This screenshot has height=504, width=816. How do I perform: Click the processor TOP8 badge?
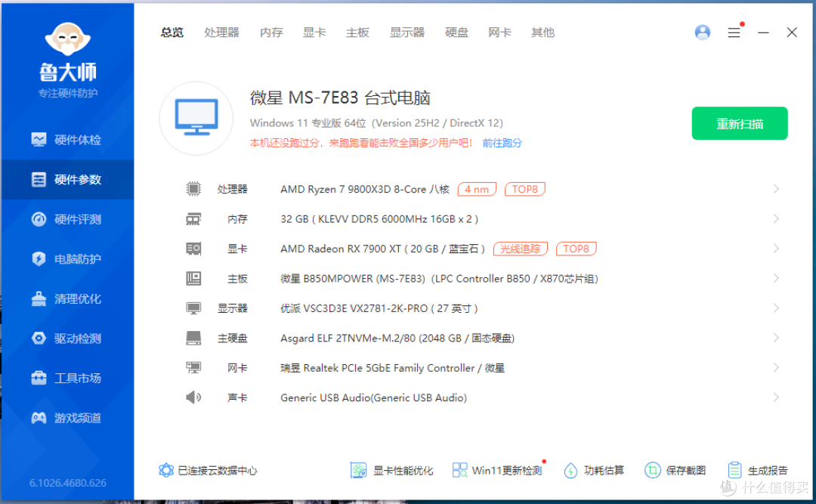point(524,189)
